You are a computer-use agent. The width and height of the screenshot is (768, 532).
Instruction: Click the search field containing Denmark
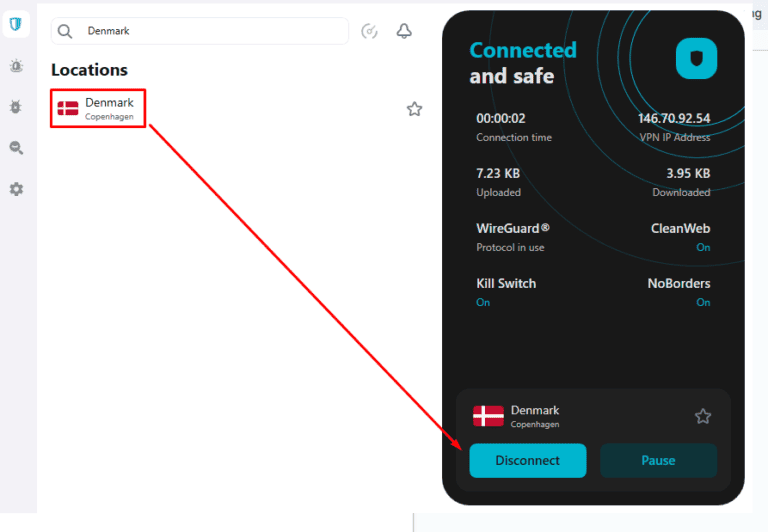tap(210, 31)
